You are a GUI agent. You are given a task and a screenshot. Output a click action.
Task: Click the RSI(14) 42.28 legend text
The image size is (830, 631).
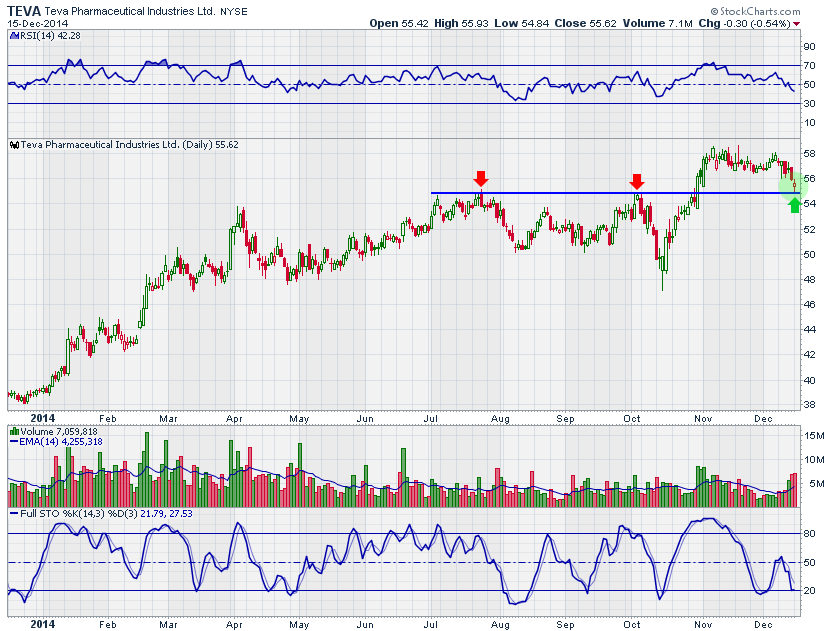tap(50, 35)
